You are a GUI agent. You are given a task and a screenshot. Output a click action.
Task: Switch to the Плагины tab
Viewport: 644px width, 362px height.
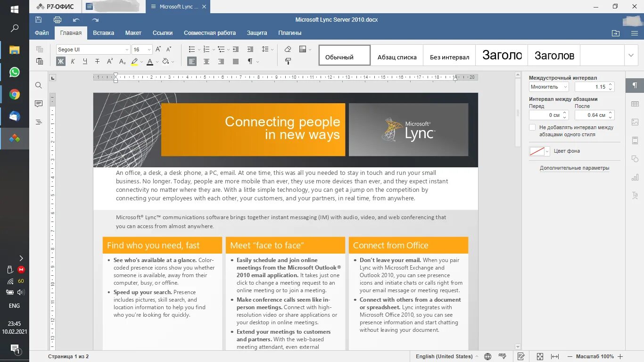pos(290,33)
